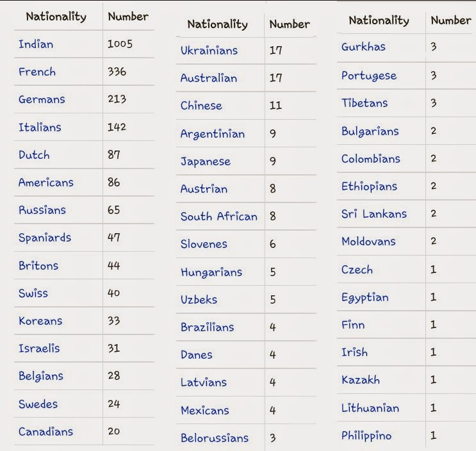Open the Sri Lankans link
The width and height of the screenshot is (476, 451).
pyautogui.click(x=373, y=214)
